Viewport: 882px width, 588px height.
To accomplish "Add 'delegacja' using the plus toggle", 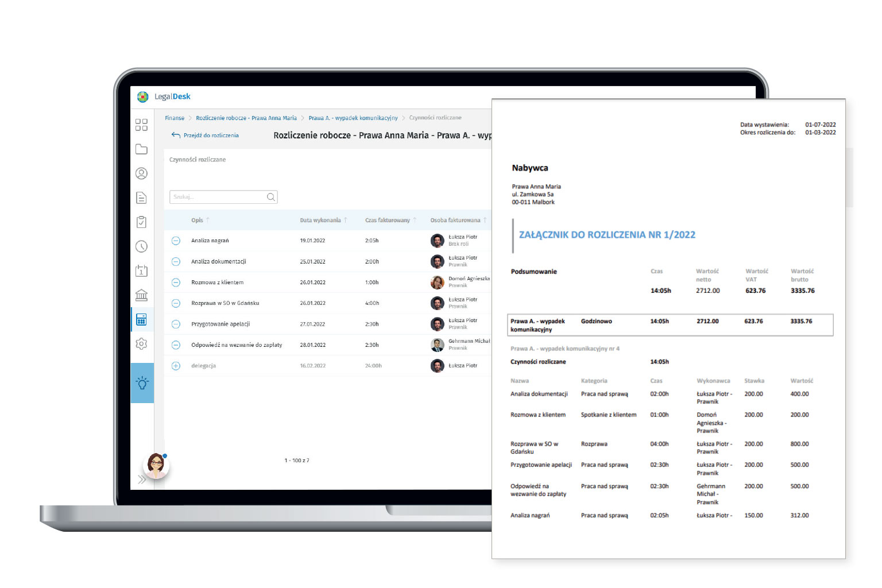I will [176, 366].
